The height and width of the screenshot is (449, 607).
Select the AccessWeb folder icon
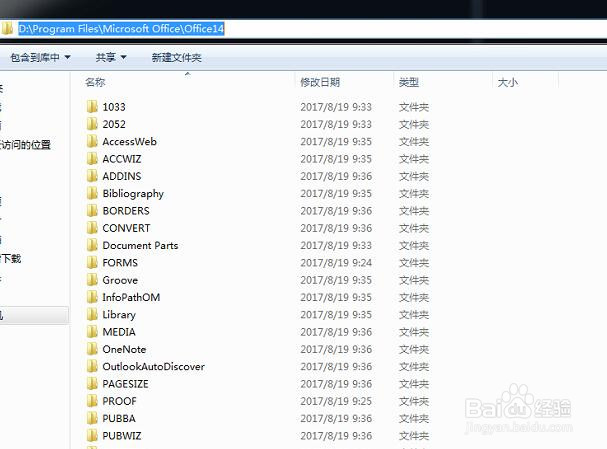[92, 141]
